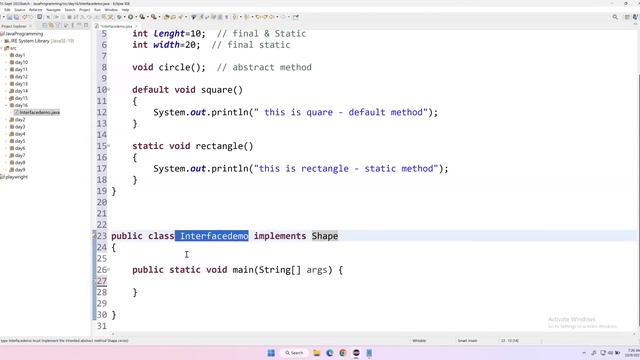640x360 pixels.
Task: Select the day6 package
Action: (20, 148)
